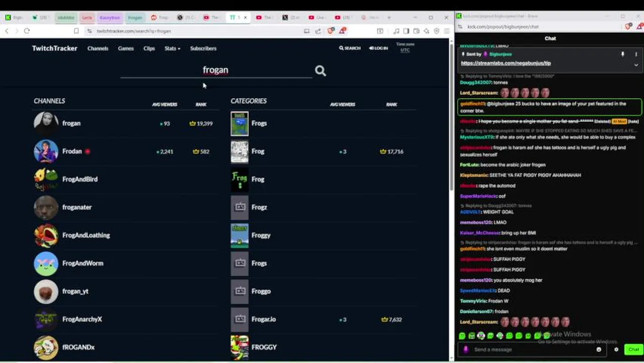Switch to the Frogan browser tab

(x=135, y=17)
